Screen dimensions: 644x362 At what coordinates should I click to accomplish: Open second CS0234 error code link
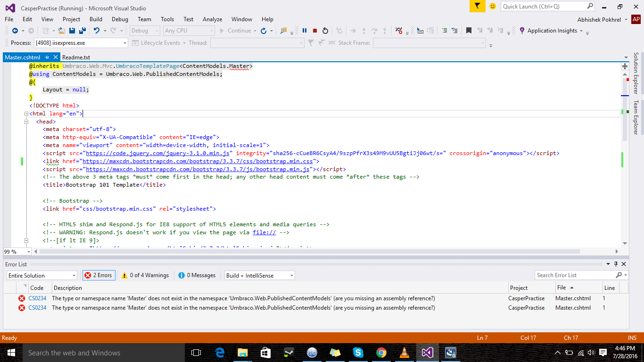tap(37, 308)
